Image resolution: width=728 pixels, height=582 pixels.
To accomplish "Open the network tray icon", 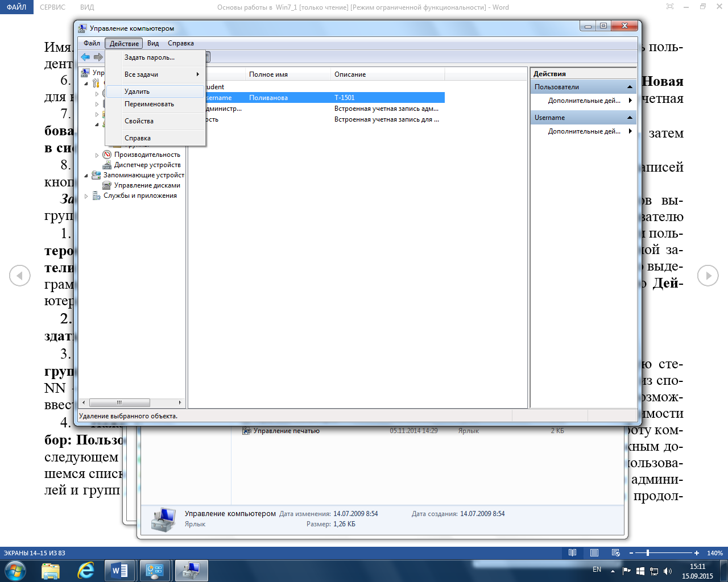I will 654,571.
